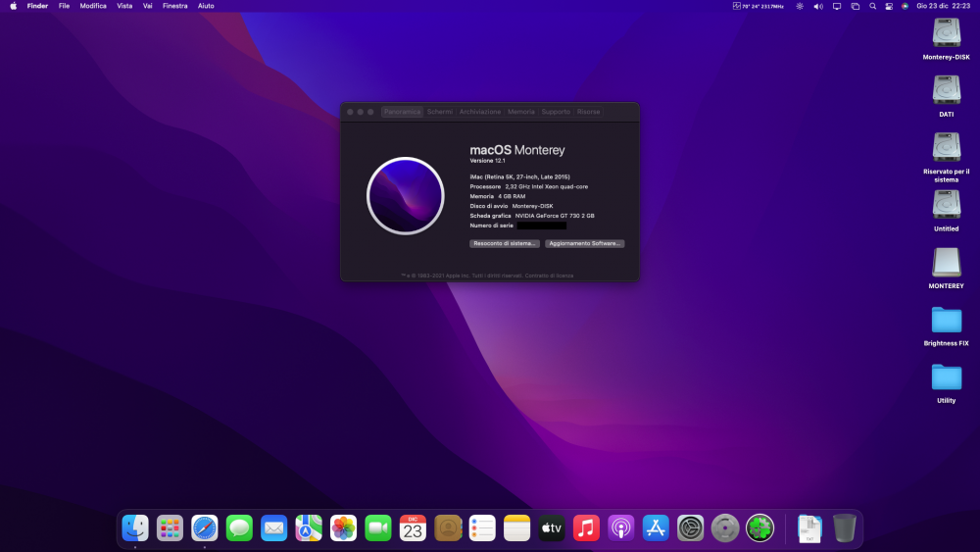Viewport: 980px width, 552px height.
Task: Open the Mail app
Action: point(273,528)
